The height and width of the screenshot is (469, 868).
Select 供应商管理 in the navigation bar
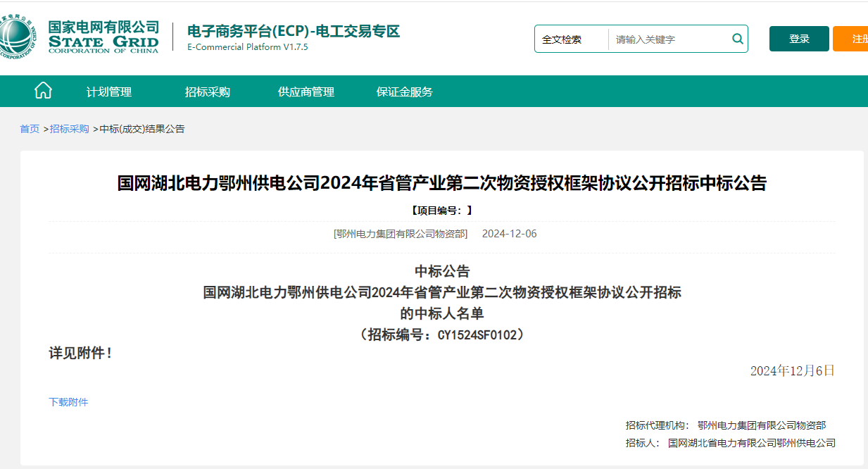(306, 92)
